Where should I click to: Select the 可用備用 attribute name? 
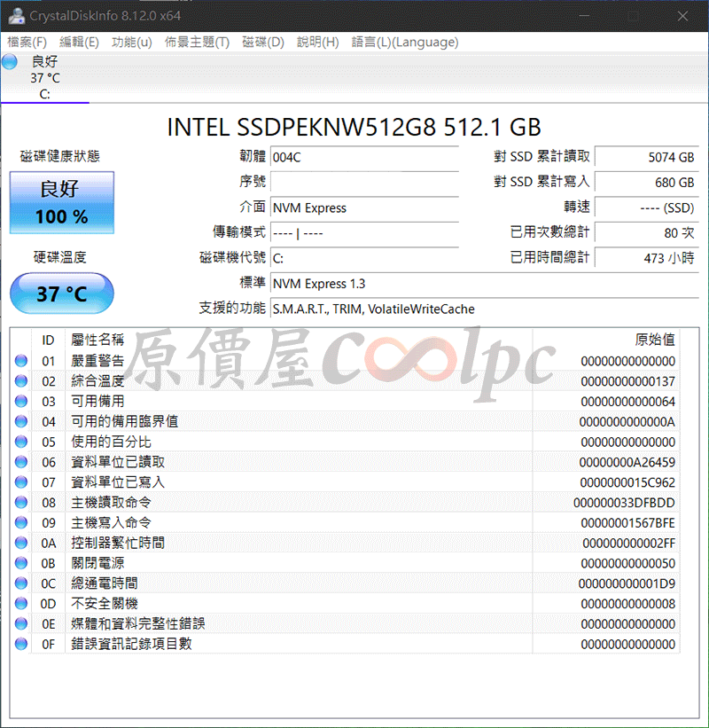coord(97,401)
